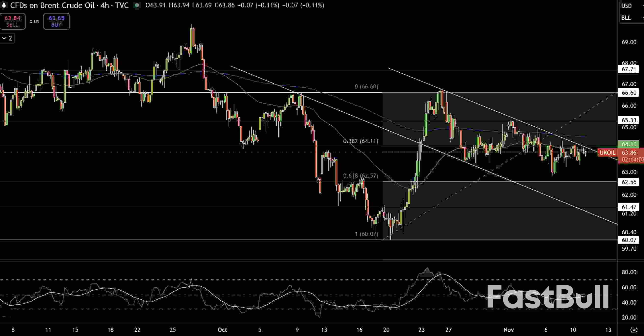Open the BLL unit dropdown
The image size is (644, 336).
click(x=627, y=18)
